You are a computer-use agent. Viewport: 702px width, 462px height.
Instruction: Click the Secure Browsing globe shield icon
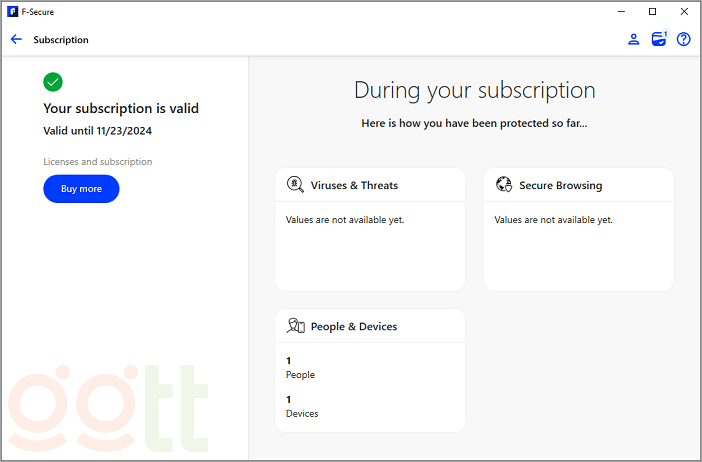(504, 185)
